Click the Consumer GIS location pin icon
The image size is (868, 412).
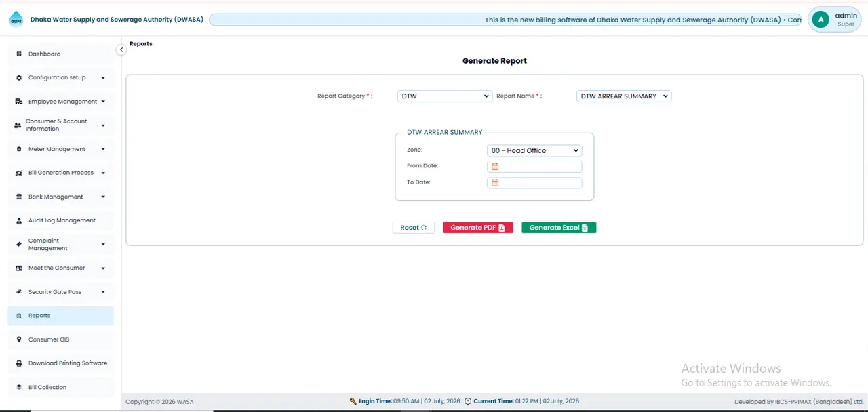coord(19,339)
